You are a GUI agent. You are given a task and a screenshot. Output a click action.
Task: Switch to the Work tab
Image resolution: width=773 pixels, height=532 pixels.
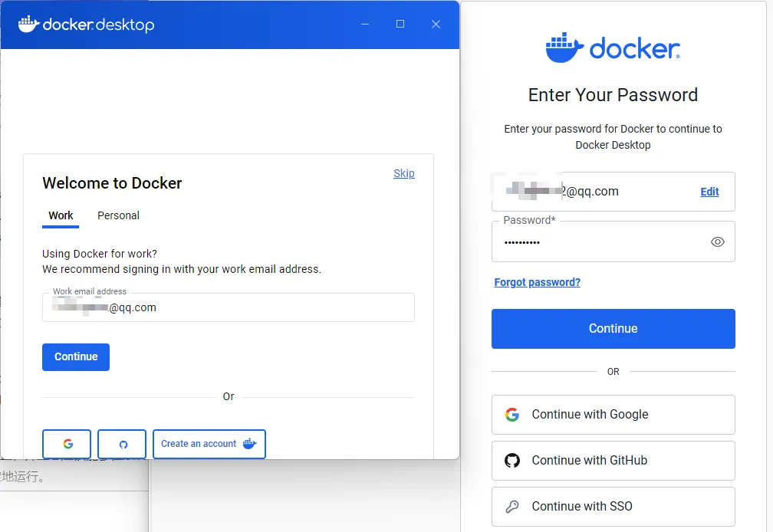click(61, 215)
